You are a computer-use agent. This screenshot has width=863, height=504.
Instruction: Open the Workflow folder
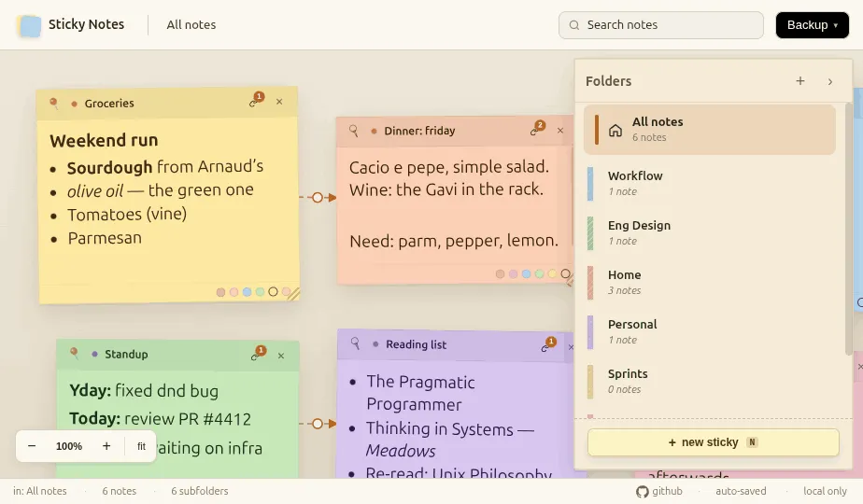point(710,183)
